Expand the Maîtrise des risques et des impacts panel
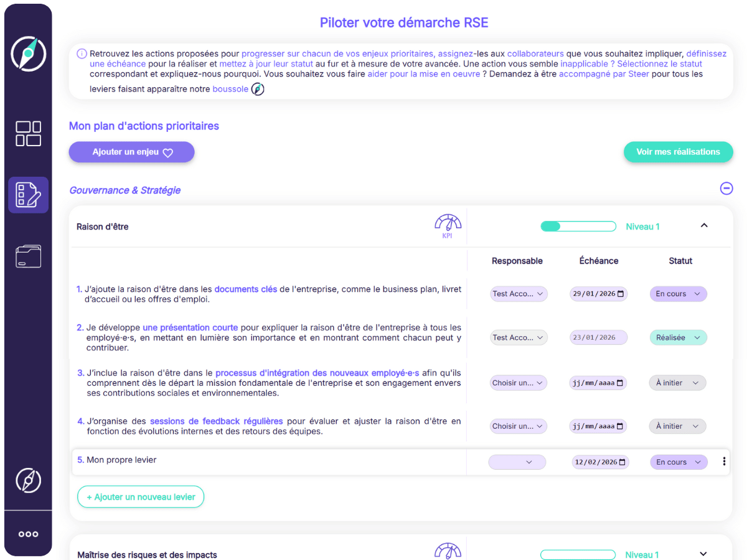This screenshot has height=560, width=747. 704,554
